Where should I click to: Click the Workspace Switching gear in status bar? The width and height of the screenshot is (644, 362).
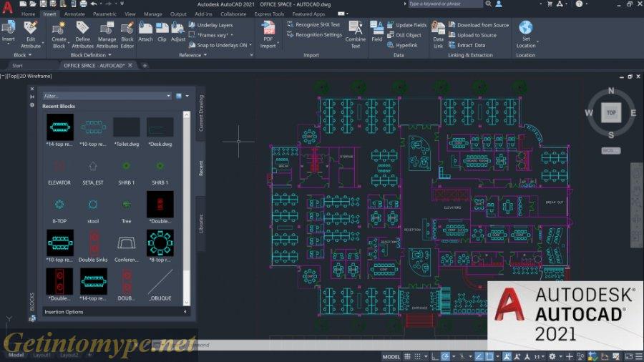tap(552, 356)
